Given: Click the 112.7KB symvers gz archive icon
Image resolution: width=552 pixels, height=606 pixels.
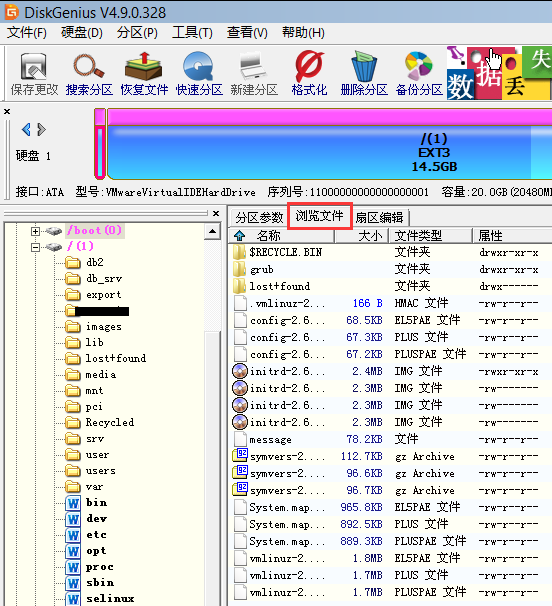Looking at the screenshot, I should (x=240, y=456).
